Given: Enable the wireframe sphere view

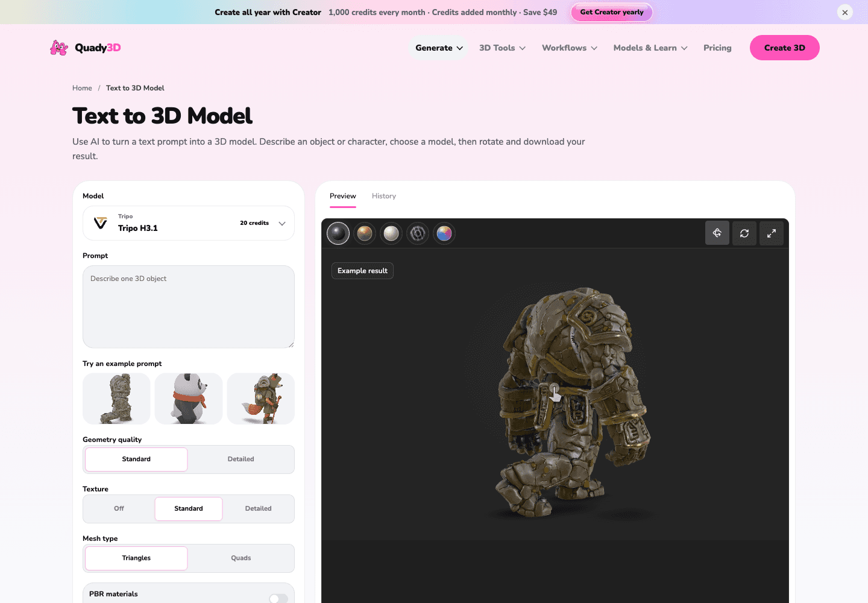Looking at the screenshot, I should click(418, 233).
